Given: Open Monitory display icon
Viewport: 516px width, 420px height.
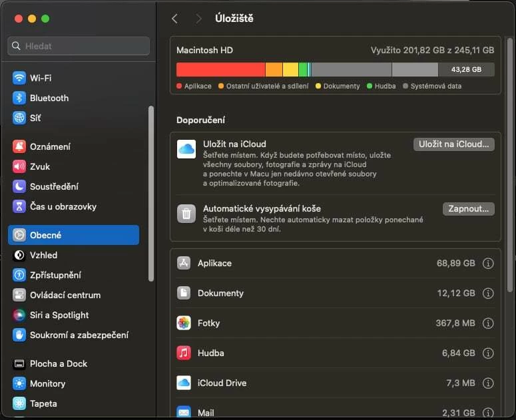Looking at the screenshot, I should click(19, 383).
